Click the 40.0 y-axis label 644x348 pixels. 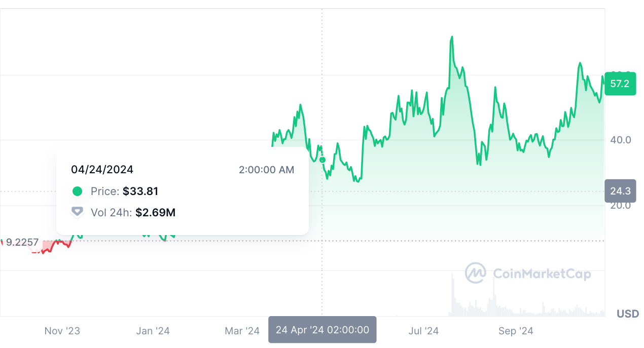pyautogui.click(x=621, y=140)
